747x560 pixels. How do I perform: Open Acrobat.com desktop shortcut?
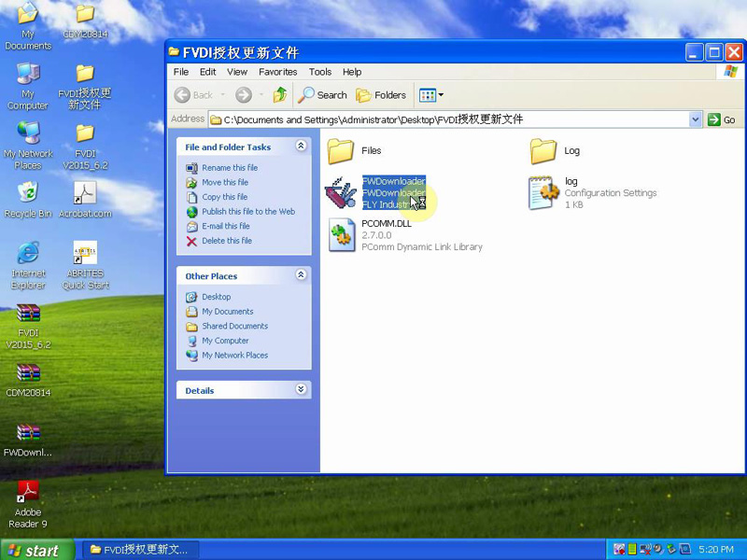85,193
